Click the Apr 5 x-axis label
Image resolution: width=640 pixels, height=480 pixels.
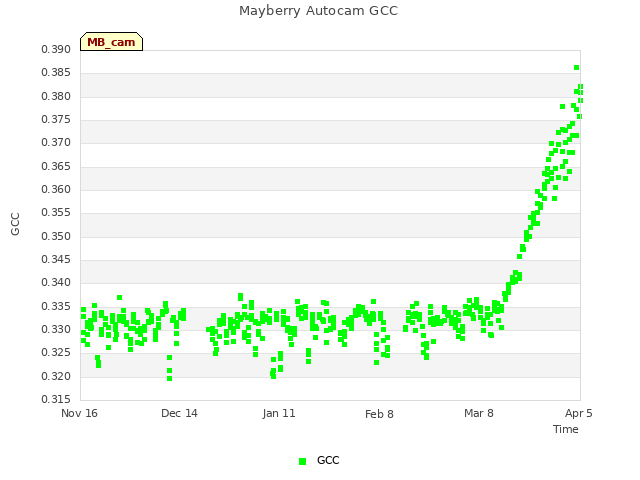578,413
